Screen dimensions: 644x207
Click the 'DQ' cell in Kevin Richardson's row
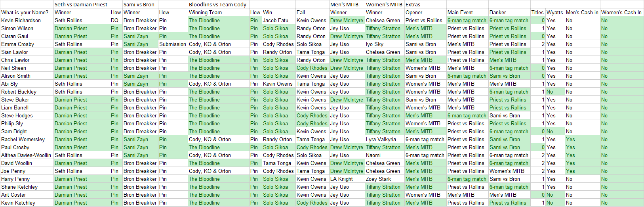point(115,20)
